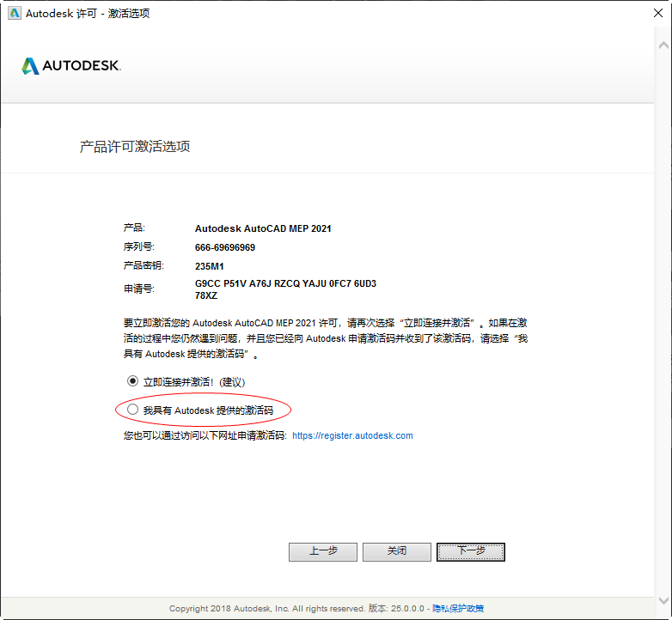Viewport: 672px width, 620px height.
Task: Click the 产品许可激活选项 heading
Action: coord(135,147)
